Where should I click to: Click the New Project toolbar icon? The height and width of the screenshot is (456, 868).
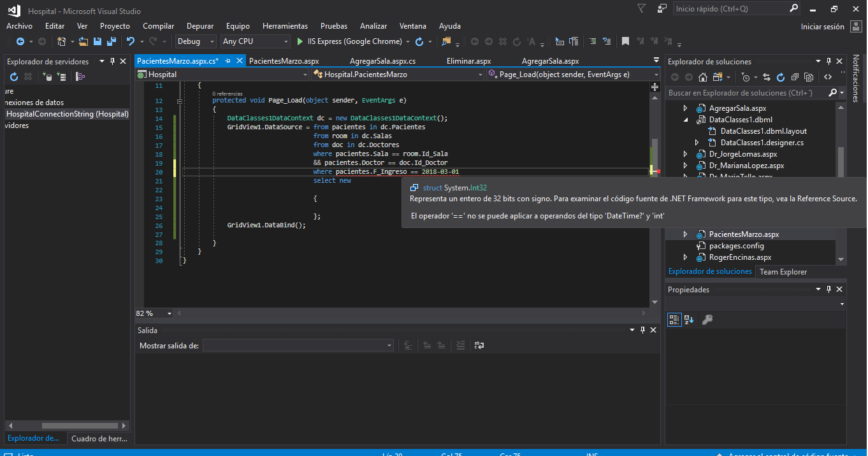(x=61, y=41)
